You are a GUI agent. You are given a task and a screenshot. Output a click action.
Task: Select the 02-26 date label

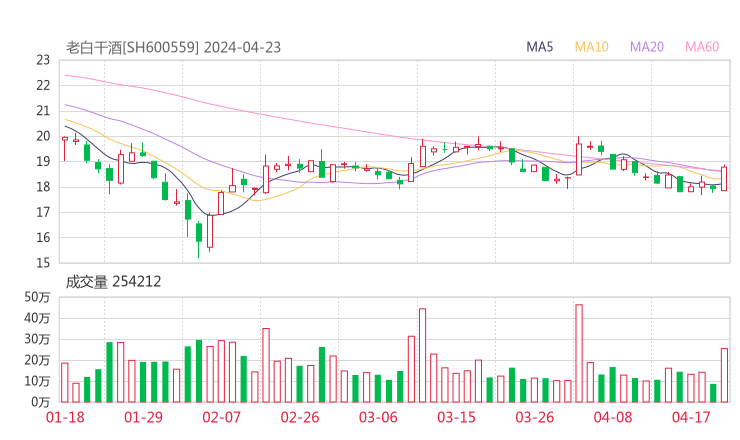pyautogui.click(x=300, y=417)
